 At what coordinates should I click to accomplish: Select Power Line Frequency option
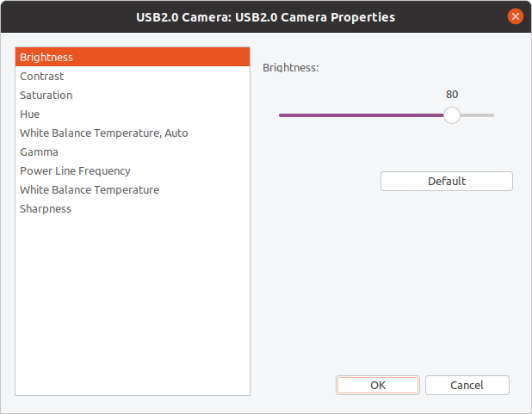coord(75,171)
